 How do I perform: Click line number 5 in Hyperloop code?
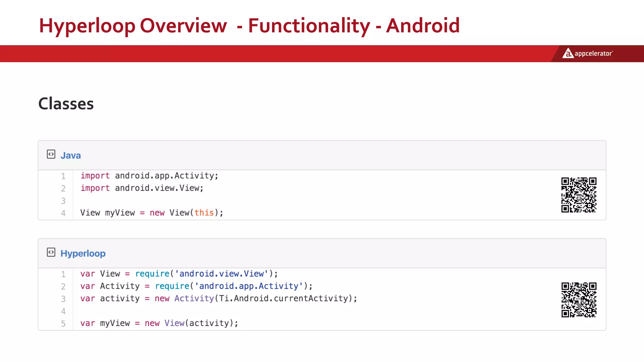[x=63, y=324]
